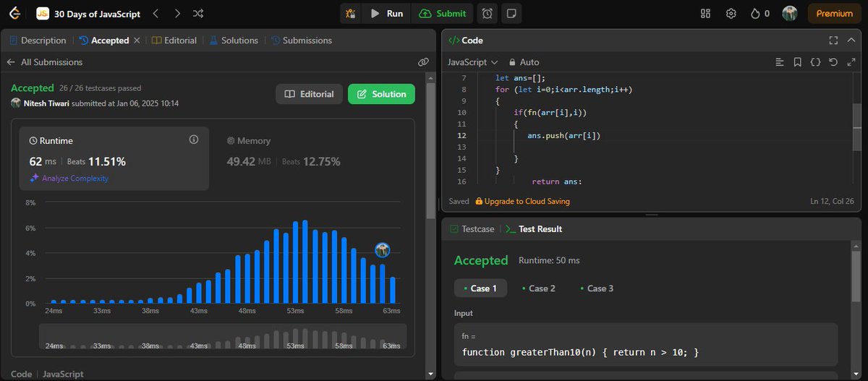Pick a random problem with shuffle icon
The width and height of the screenshot is (868, 381).
click(x=200, y=13)
